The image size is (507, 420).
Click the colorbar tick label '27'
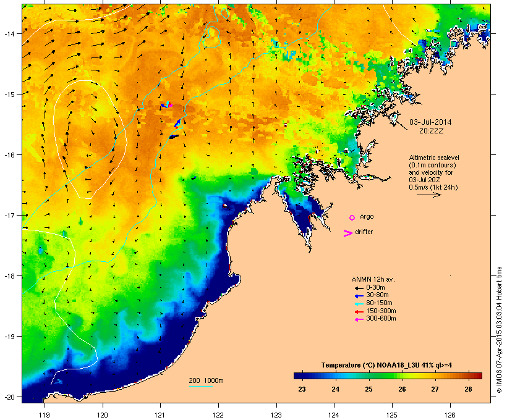[x=435, y=389]
